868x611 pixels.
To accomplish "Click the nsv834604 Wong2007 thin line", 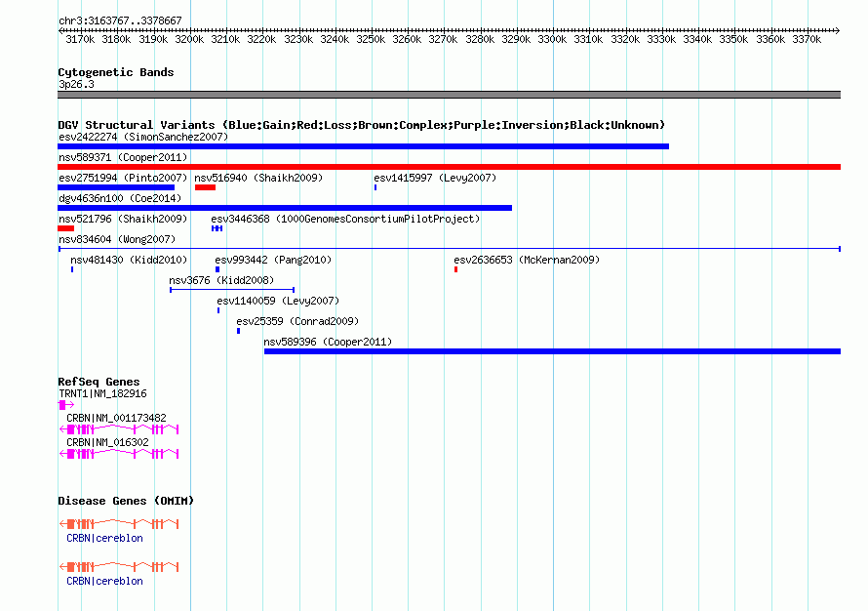I will click(x=449, y=249).
